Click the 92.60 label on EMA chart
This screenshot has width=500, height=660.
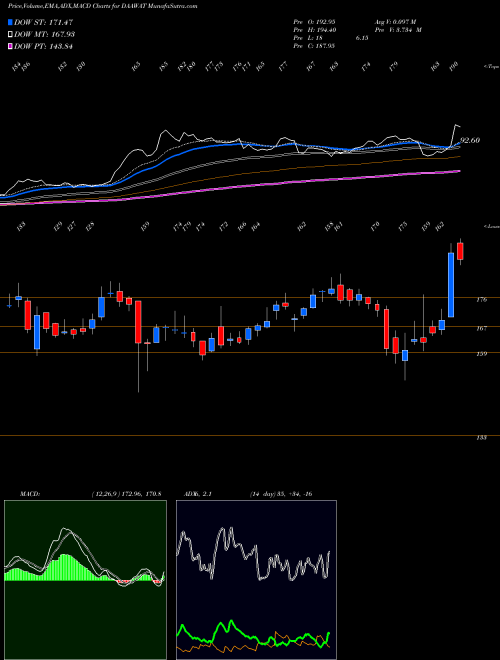pyautogui.click(x=470, y=140)
